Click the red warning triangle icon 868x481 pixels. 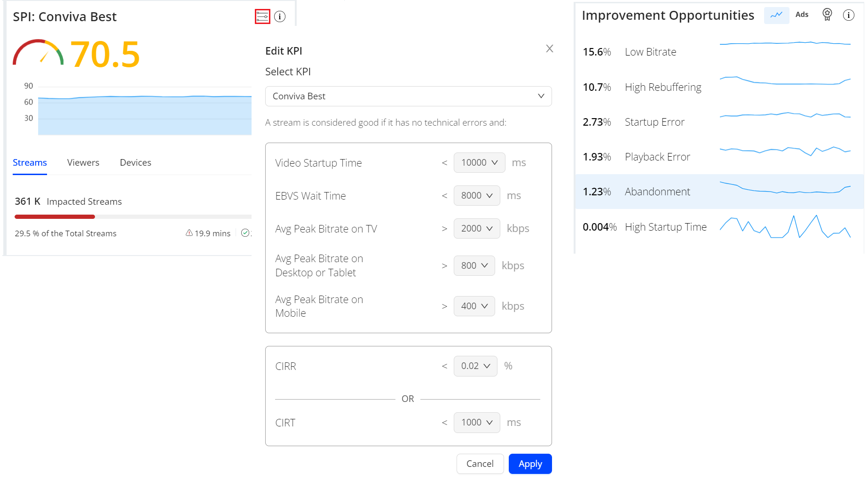click(189, 233)
